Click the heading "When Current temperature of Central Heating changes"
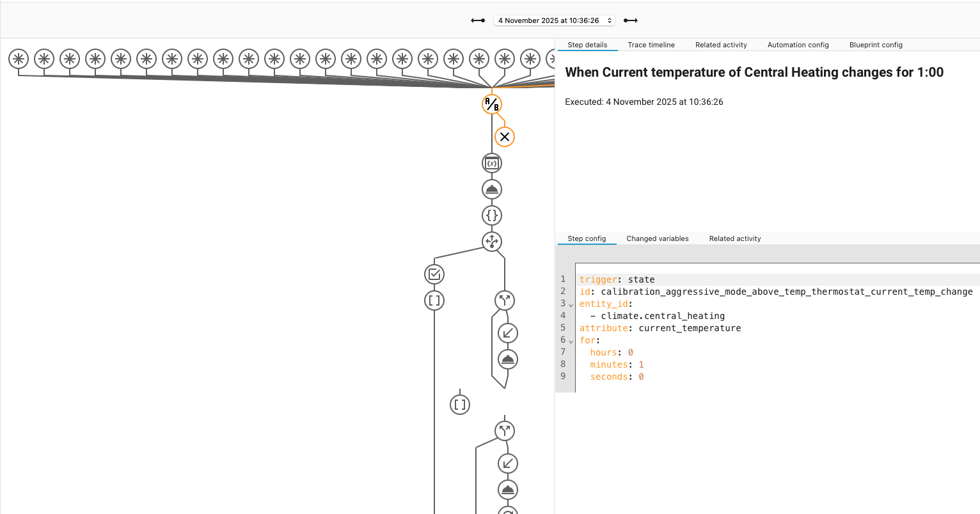 pos(754,72)
